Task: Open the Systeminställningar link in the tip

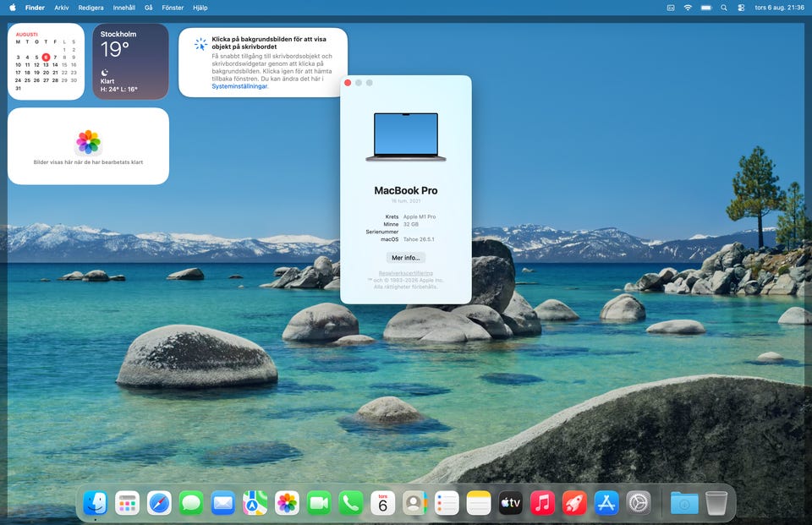Action: tap(239, 86)
